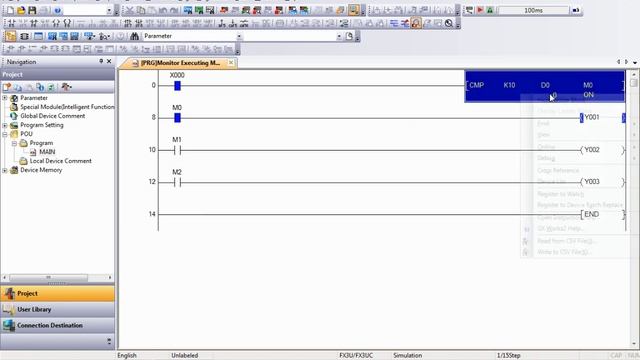Select the CMP instruction block
This screenshot has height=360, width=640.
tap(545, 86)
